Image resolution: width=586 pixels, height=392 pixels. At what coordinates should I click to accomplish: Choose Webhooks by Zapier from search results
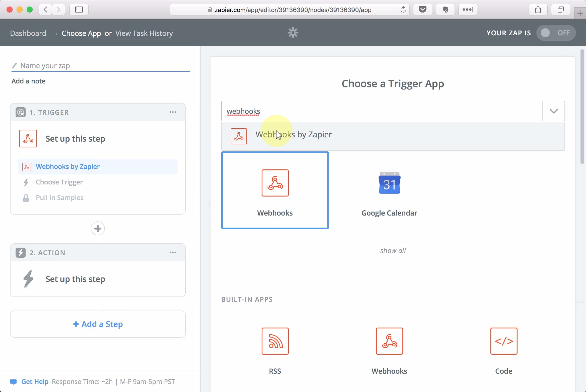pyautogui.click(x=393, y=136)
